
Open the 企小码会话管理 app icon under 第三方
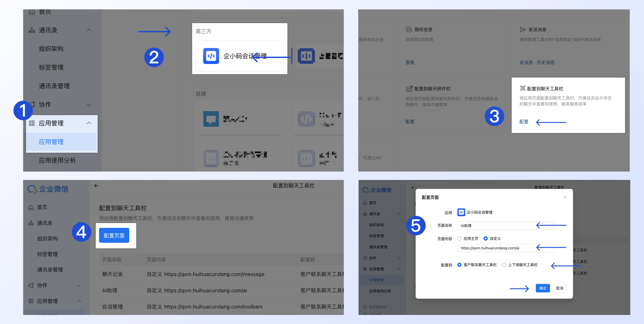coord(211,56)
